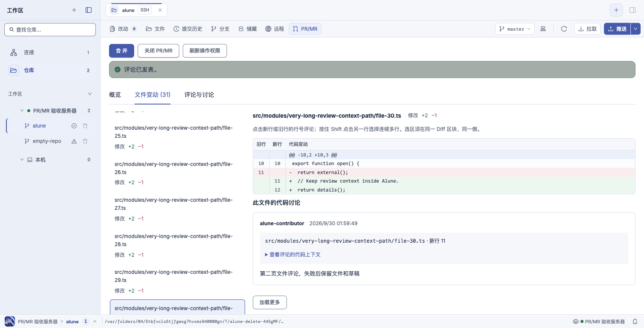644x328 pixels.
Task: Select file-27.ts in the file list
Action: (178, 209)
